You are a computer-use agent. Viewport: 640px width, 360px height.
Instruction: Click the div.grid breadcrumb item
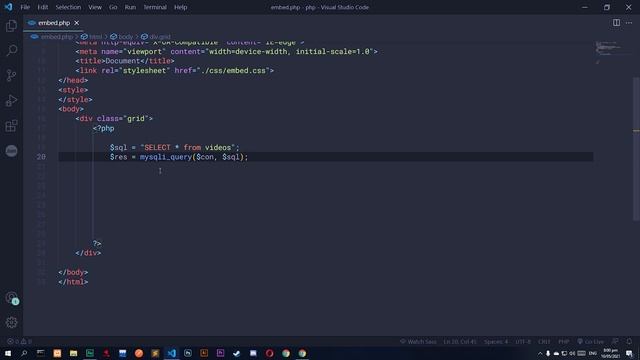156,37
